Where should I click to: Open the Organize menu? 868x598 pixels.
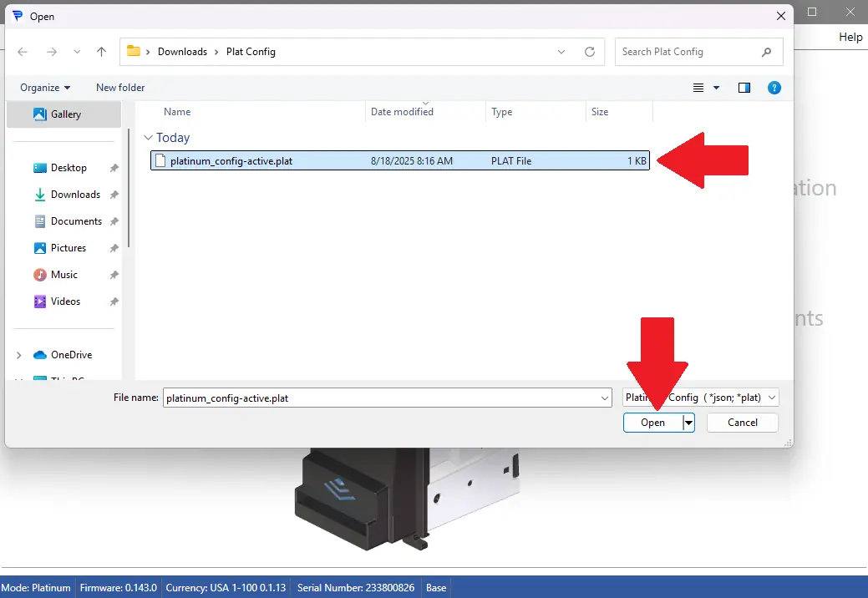[x=45, y=88]
